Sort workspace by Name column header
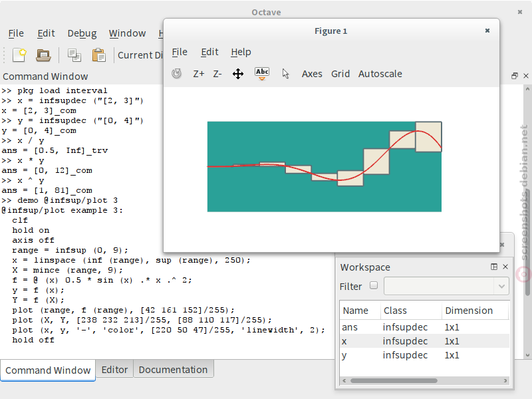532x399 pixels. [x=360, y=311]
